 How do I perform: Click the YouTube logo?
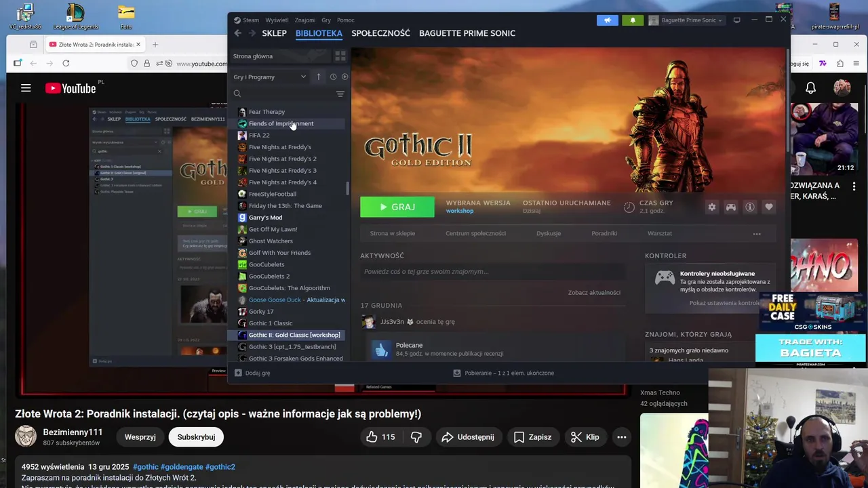click(x=71, y=88)
